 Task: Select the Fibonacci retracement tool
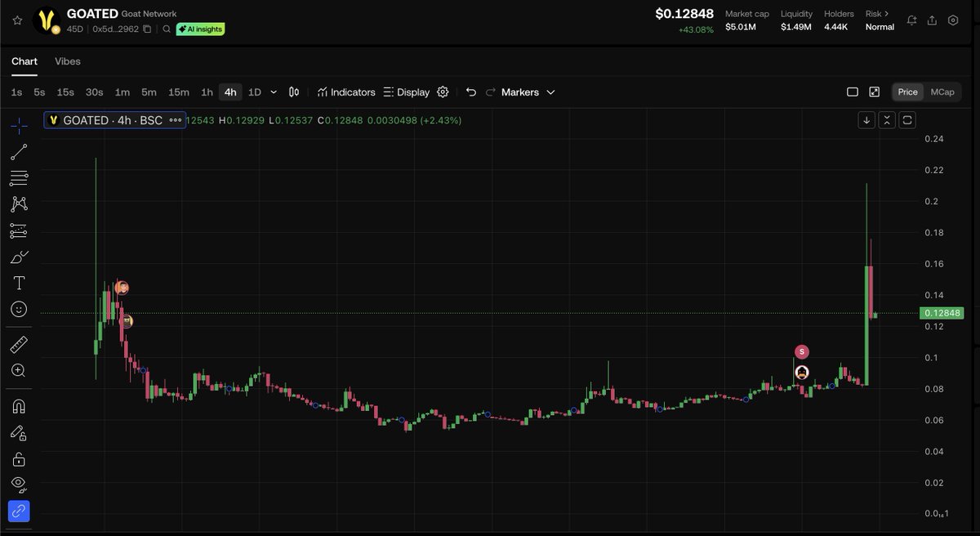click(x=18, y=177)
